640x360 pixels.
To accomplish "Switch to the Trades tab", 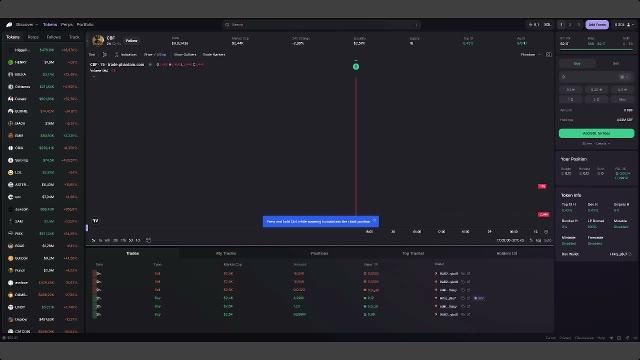I will 132,253.
